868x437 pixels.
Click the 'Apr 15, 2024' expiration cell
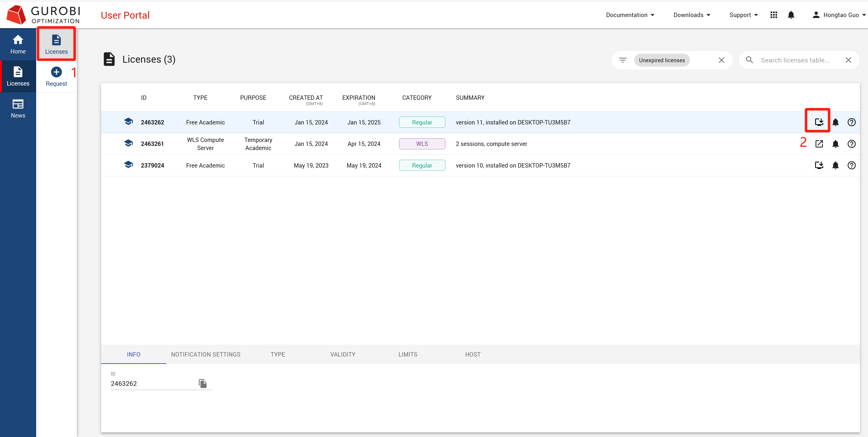click(x=364, y=144)
